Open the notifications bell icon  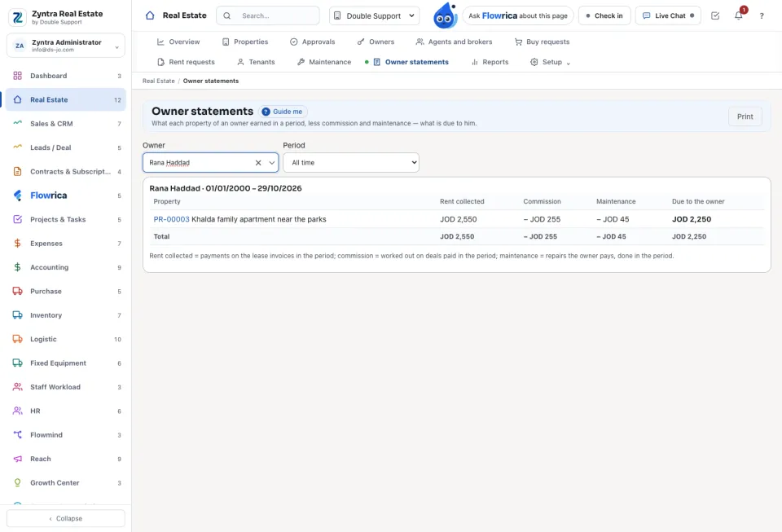point(739,15)
